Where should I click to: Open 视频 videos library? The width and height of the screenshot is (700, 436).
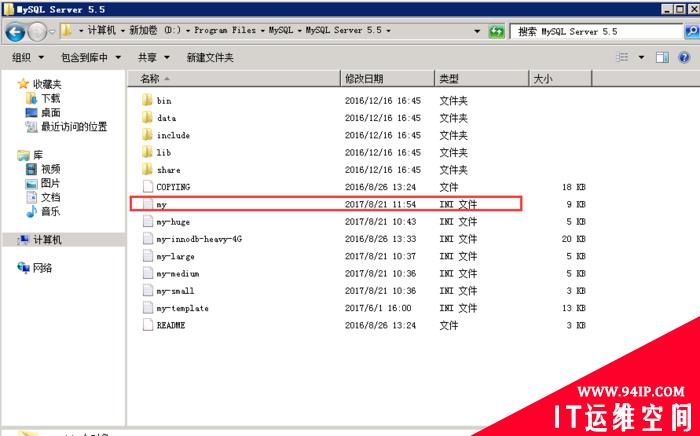pyautogui.click(x=43, y=169)
